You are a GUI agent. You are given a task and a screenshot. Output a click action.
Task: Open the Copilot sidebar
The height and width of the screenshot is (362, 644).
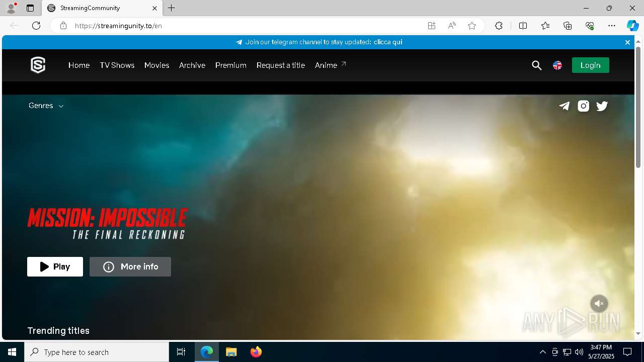click(632, 26)
